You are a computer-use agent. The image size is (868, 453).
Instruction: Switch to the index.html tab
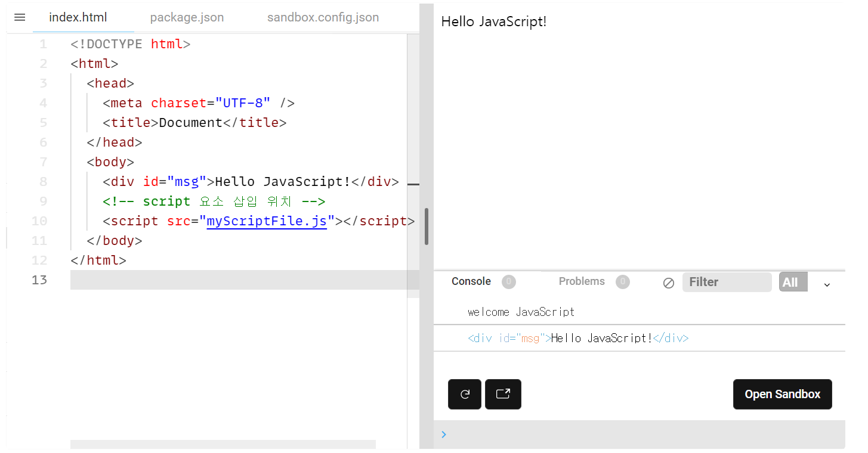click(78, 17)
